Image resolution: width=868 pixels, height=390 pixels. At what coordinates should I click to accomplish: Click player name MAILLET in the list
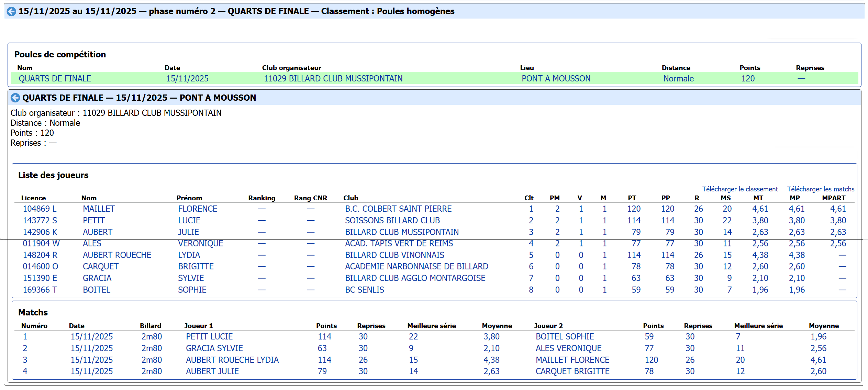coord(99,209)
